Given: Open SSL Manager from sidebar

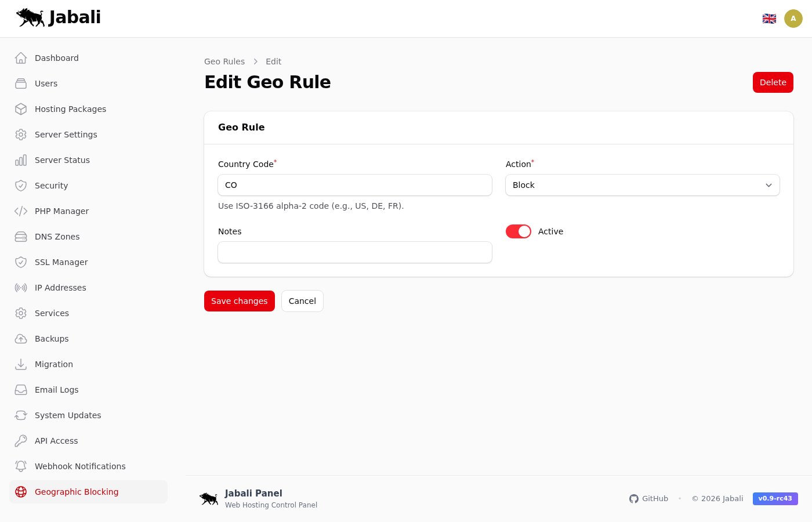Looking at the screenshot, I should (x=61, y=262).
